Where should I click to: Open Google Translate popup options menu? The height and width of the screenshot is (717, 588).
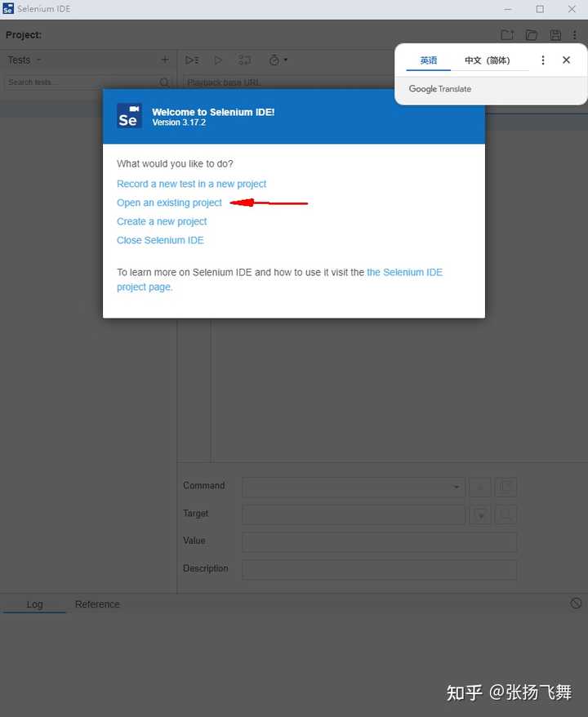pos(543,60)
